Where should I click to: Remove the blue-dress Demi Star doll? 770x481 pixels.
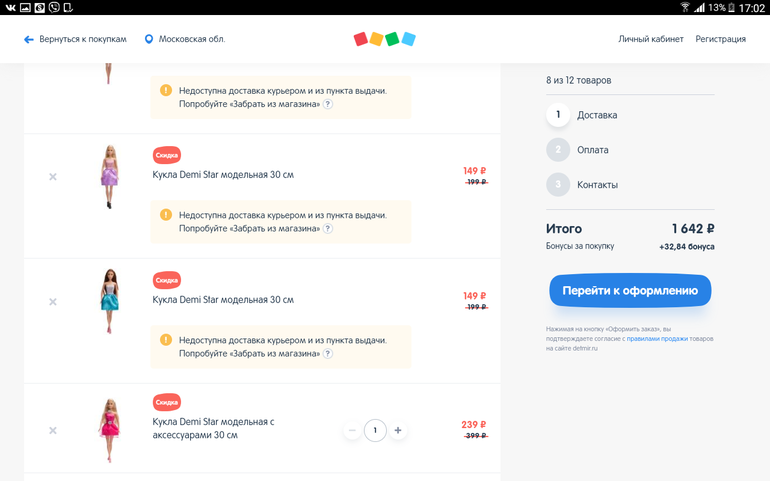point(53,302)
